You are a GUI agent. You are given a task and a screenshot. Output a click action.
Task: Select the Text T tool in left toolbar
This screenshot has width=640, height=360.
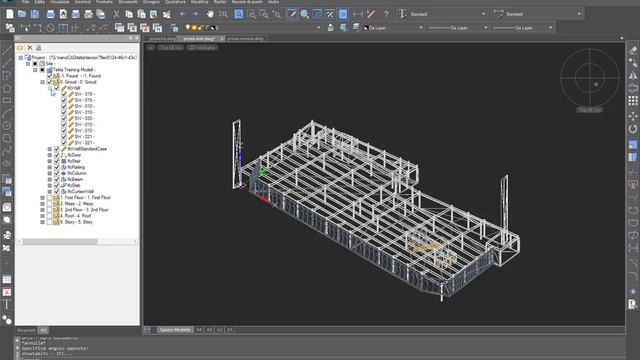[7, 304]
